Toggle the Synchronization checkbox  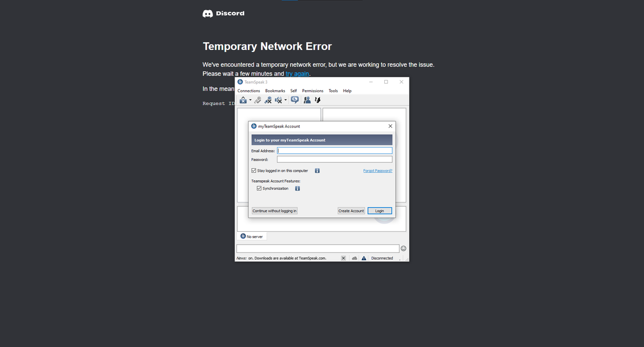point(259,188)
